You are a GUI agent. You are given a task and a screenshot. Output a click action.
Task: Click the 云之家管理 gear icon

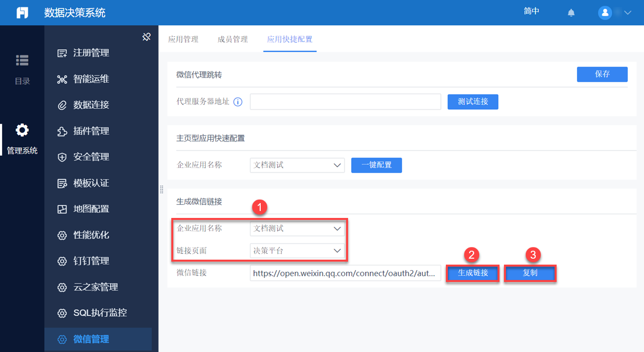pyautogui.click(x=62, y=287)
